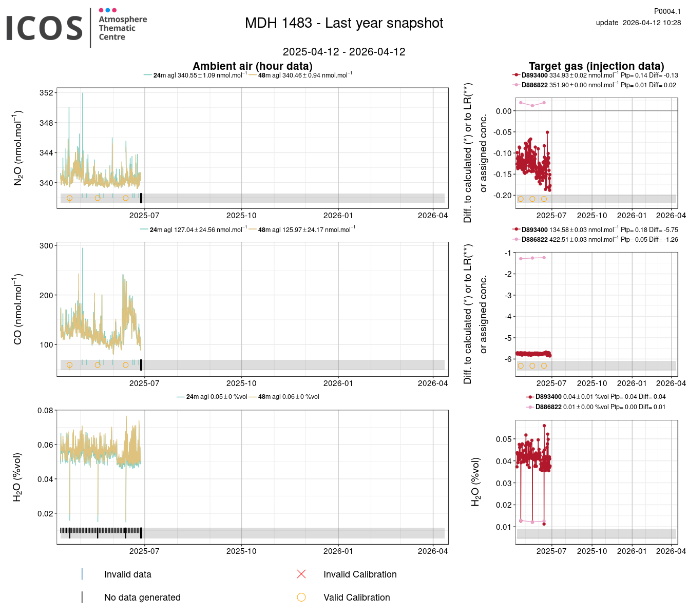This screenshot has width=688, height=616.
Task: Click the ICOS logo
Action: tap(45, 28)
